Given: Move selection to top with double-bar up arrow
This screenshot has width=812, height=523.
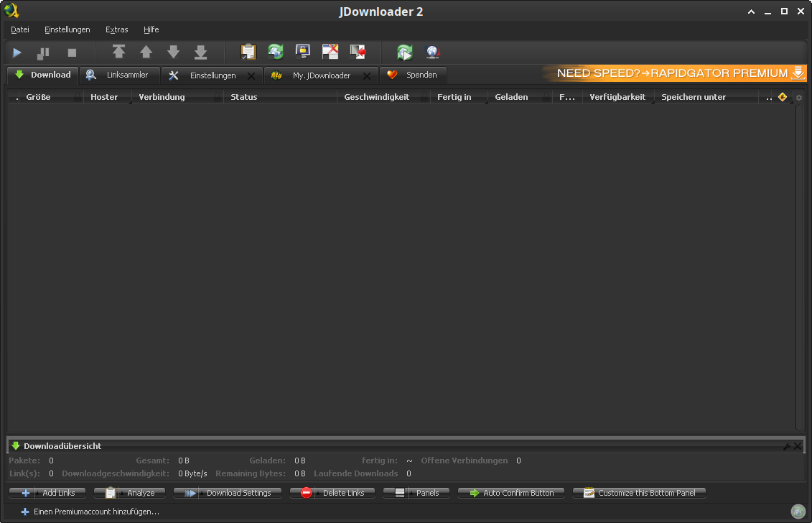Looking at the screenshot, I should click(x=118, y=52).
